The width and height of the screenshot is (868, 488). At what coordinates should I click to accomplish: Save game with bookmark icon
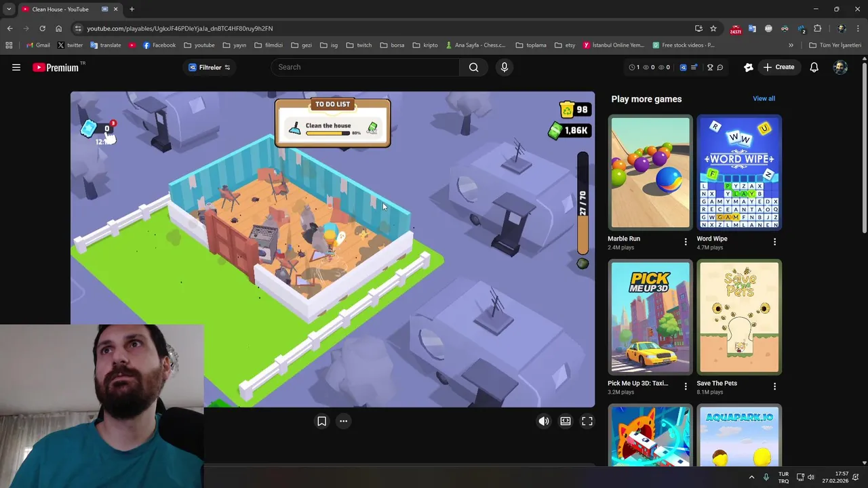coord(321,421)
